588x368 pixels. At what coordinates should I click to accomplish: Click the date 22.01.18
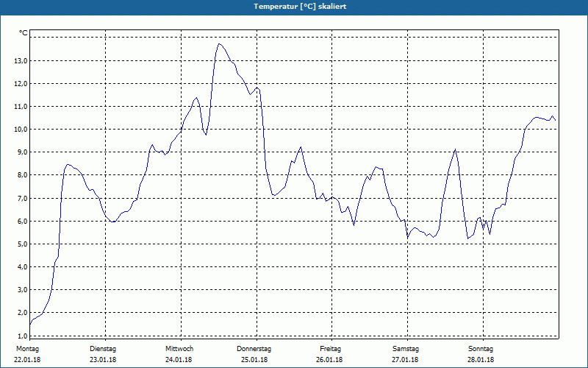coord(27,360)
